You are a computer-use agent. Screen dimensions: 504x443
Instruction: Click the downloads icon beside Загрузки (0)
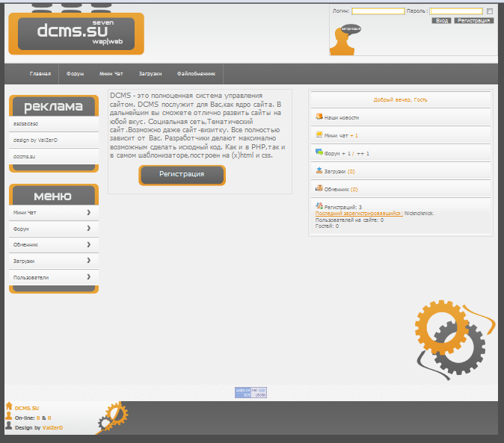coord(319,170)
